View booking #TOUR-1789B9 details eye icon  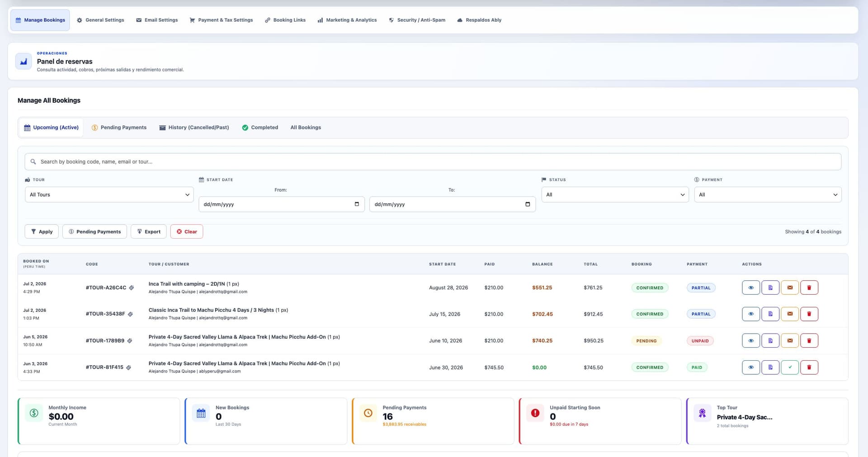tap(751, 340)
